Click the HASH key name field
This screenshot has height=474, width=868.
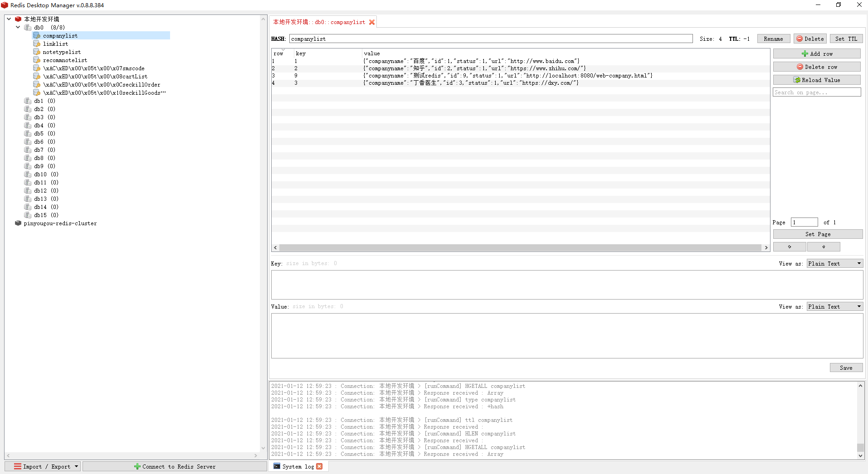[x=491, y=39]
